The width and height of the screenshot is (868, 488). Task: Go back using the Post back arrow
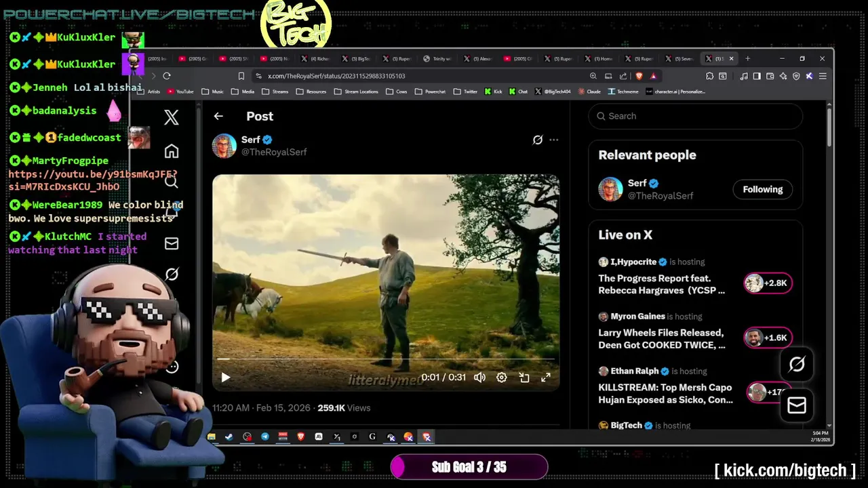218,116
